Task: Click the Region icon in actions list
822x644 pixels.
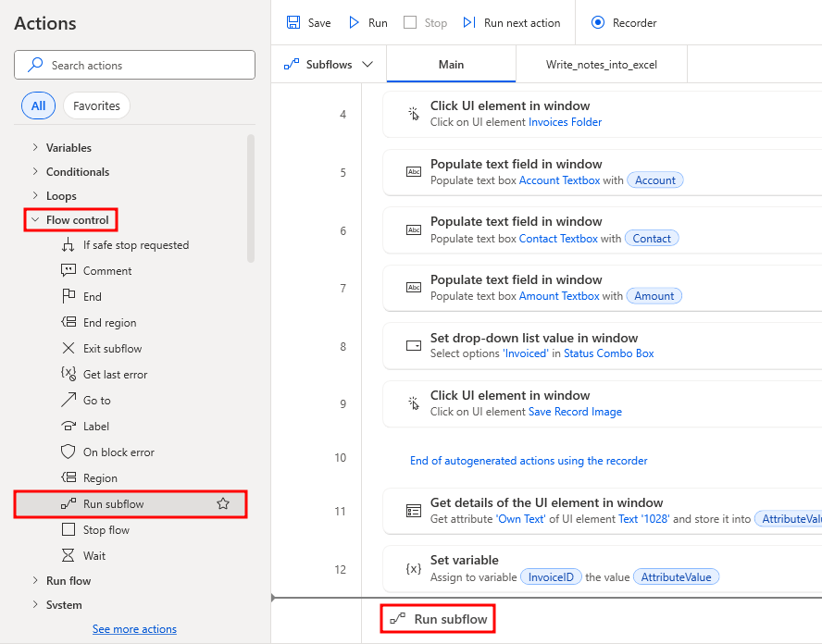Action: (x=68, y=477)
